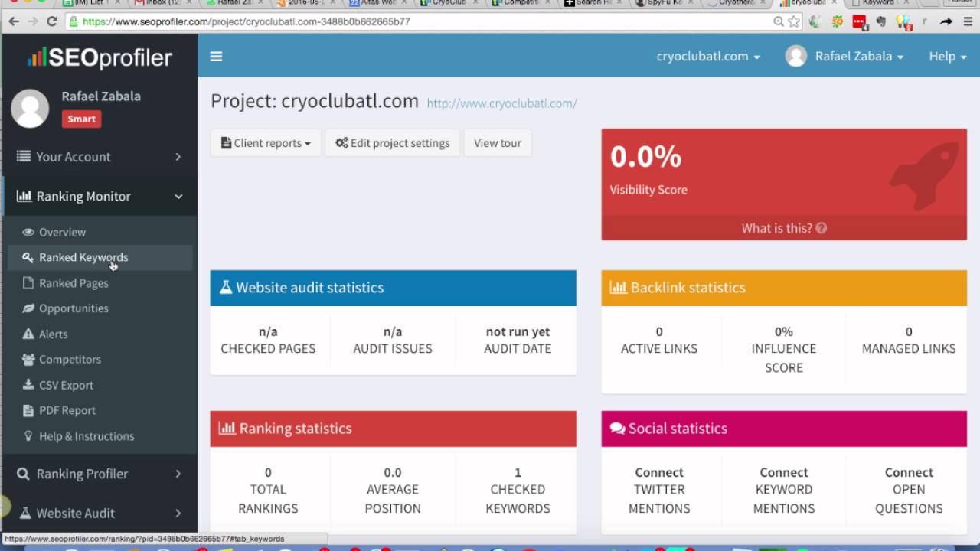This screenshot has height=551, width=980.
Task: Click the Social statistics header
Action: pyautogui.click(x=784, y=429)
